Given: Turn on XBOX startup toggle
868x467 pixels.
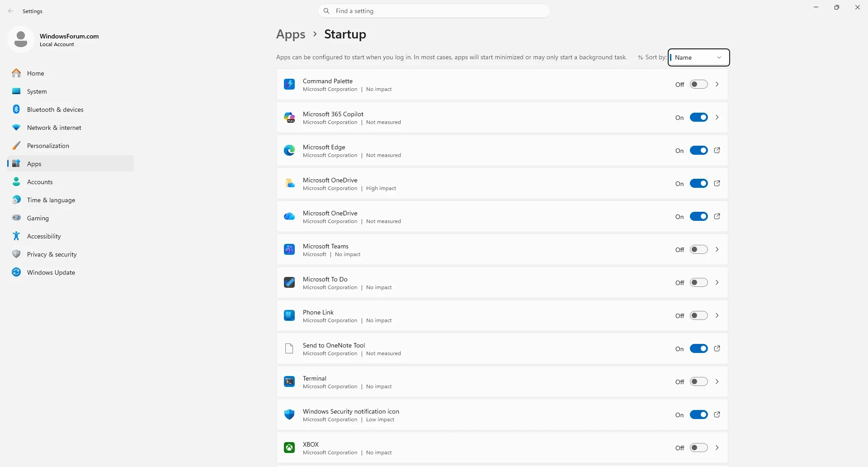Looking at the screenshot, I should pyautogui.click(x=699, y=448).
